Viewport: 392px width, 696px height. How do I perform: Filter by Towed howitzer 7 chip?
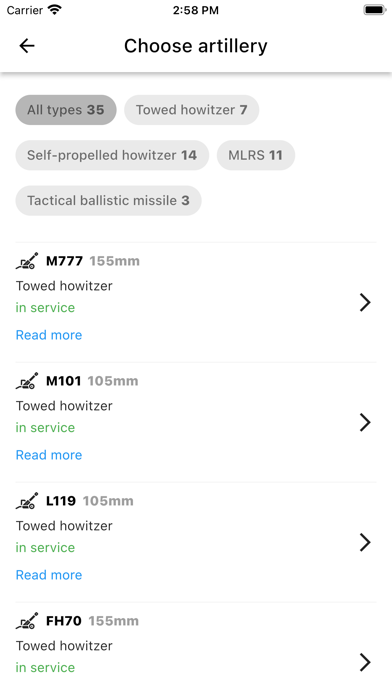click(x=191, y=110)
